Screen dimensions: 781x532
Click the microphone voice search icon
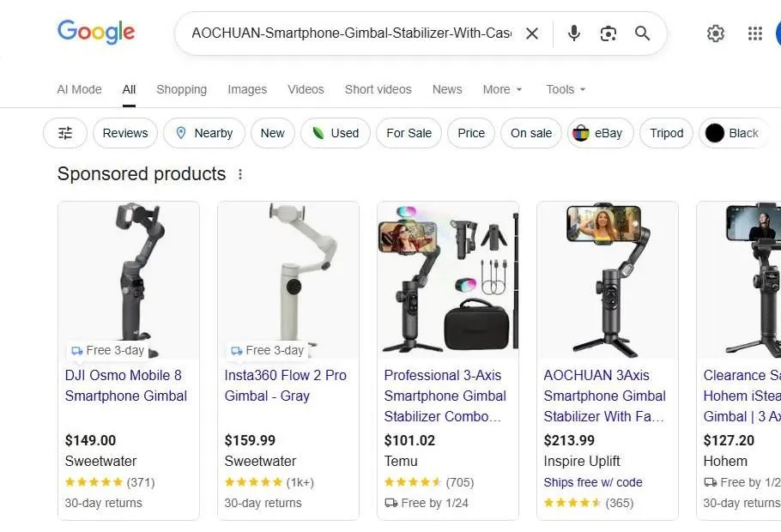tap(573, 33)
